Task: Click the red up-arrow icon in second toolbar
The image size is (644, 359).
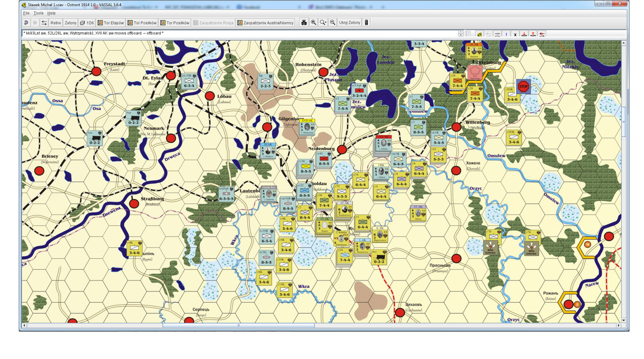Action: [x=533, y=34]
